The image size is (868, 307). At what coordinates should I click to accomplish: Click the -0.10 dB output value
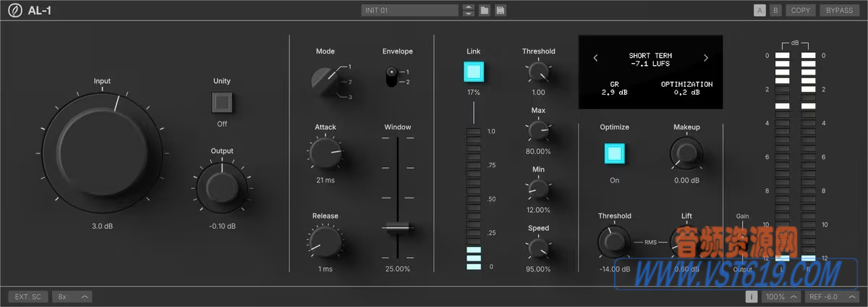point(222,227)
